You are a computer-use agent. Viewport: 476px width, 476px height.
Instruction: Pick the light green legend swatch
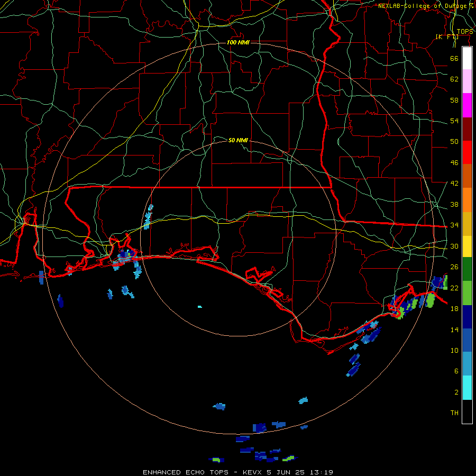[x=467, y=293]
